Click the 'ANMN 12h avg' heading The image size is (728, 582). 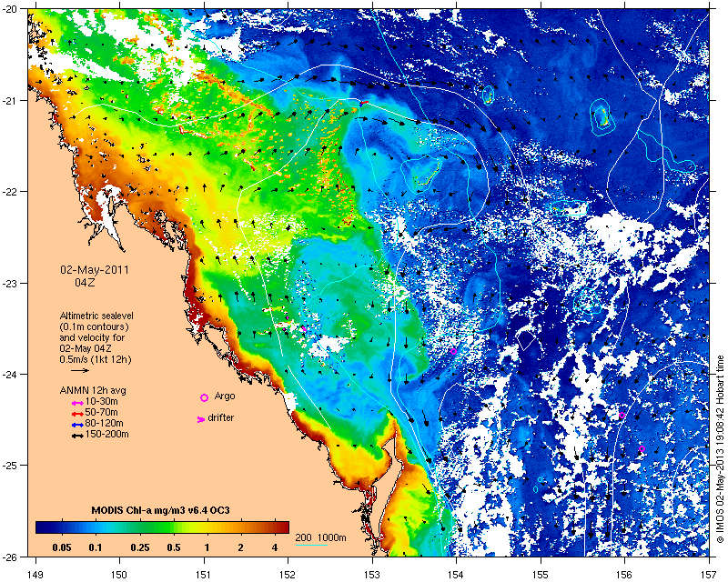93,390
